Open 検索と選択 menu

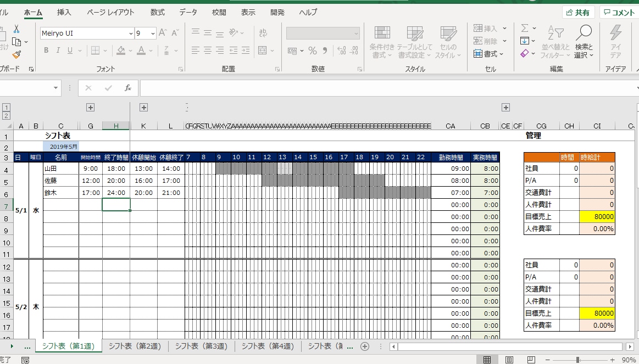coord(584,42)
